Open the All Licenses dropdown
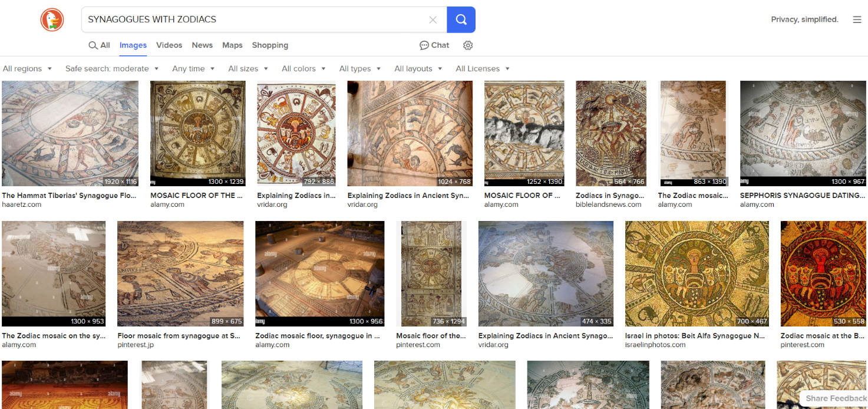 point(483,69)
